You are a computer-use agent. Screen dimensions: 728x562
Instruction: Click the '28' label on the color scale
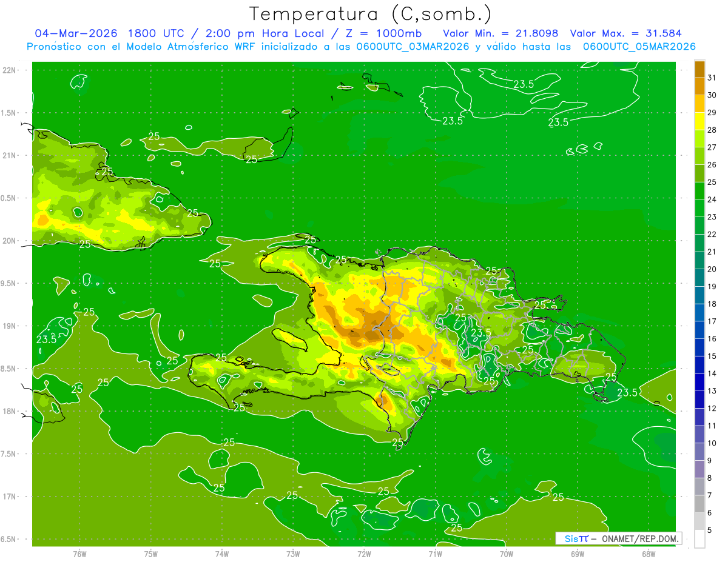[712, 130]
